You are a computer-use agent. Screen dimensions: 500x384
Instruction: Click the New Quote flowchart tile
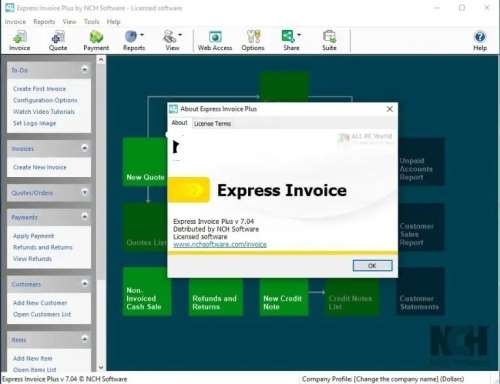click(145, 162)
